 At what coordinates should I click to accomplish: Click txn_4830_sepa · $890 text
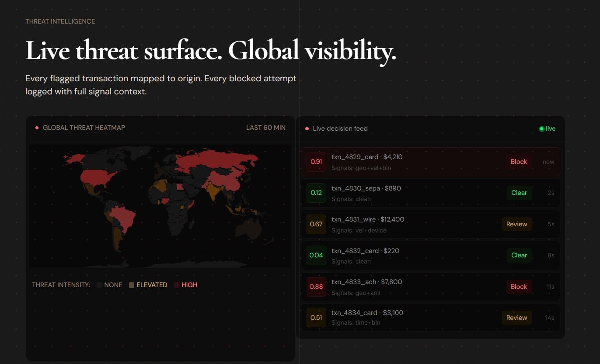click(x=366, y=188)
